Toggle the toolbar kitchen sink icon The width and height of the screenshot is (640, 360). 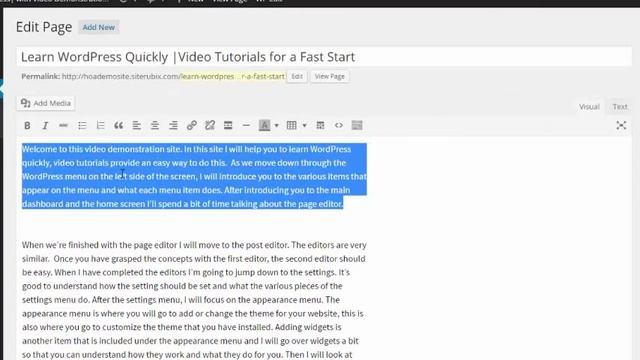[x=357, y=125]
